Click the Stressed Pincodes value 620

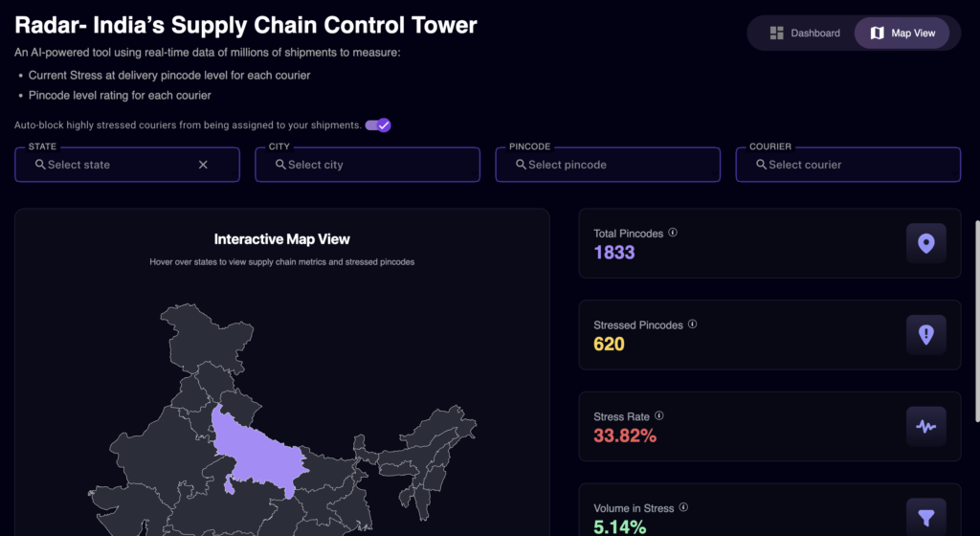(x=609, y=344)
